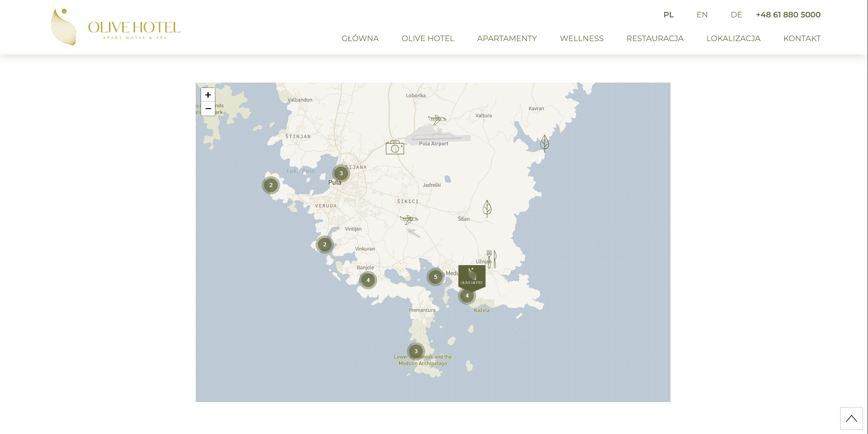Click the phone number +48 61 880 5000
The height and width of the screenshot is (434, 868).
(x=788, y=15)
